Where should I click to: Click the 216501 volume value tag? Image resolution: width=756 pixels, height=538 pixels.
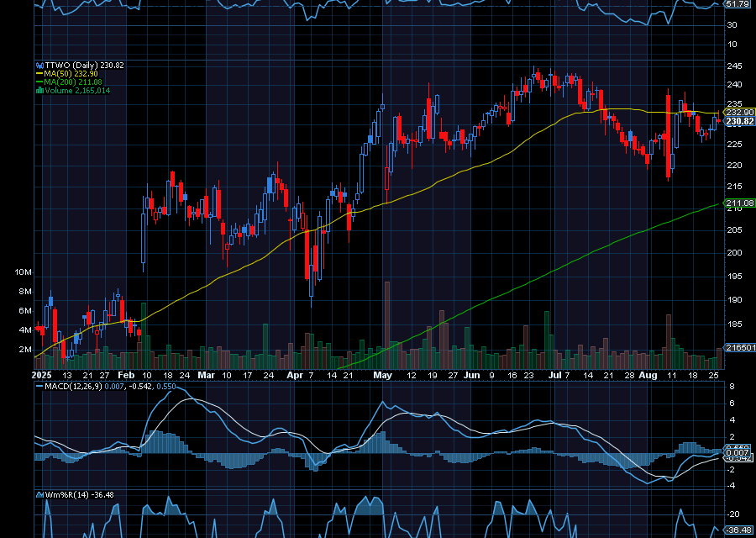click(740, 347)
